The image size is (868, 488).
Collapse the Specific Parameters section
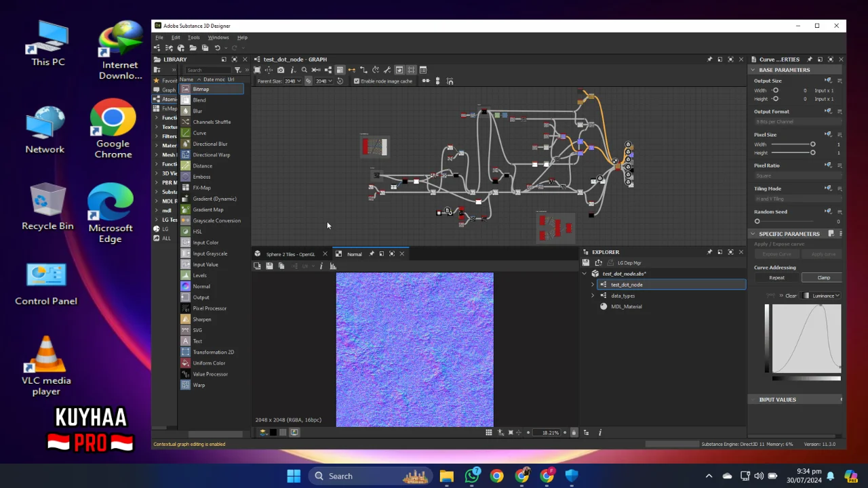pyautogui.click(x=753, y=234)
